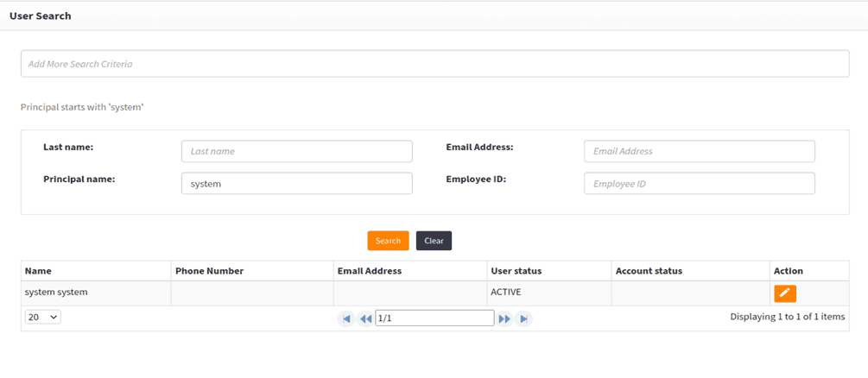Advance to the next results page
Image resolution: width=868 pixels, height=378 pixels.
[x=504, y=318]
